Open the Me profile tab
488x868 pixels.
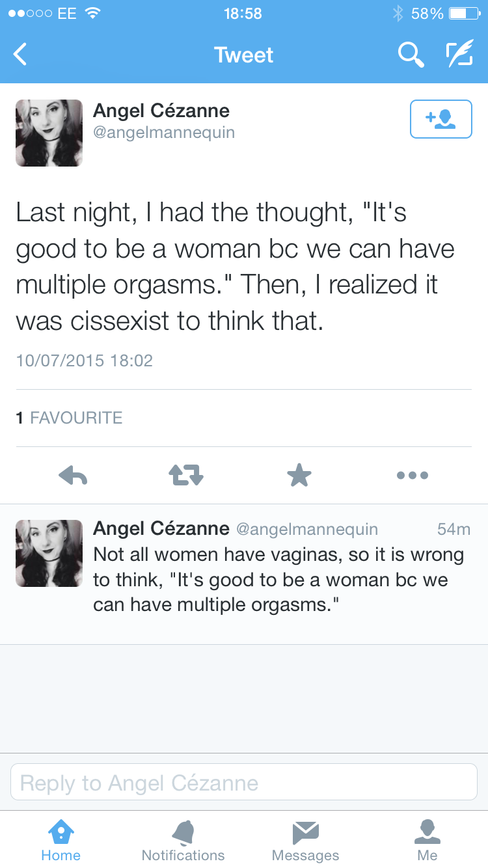tap(427, 840)
